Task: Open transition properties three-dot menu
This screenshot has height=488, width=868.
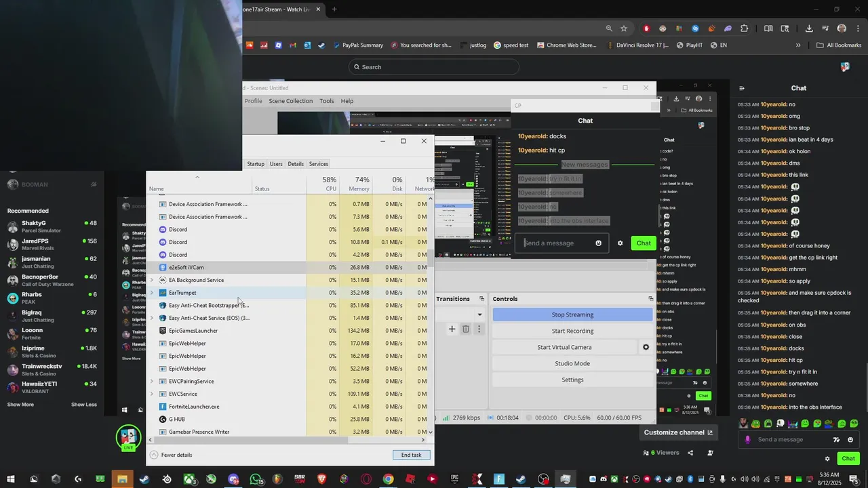Action: click(479, 329)
